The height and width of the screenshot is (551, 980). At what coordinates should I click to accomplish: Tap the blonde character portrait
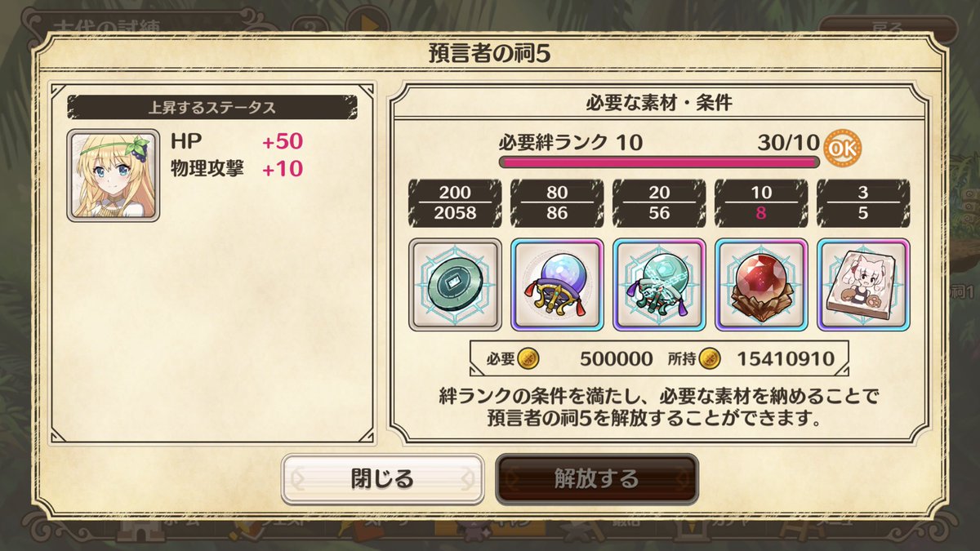[114, 176]
